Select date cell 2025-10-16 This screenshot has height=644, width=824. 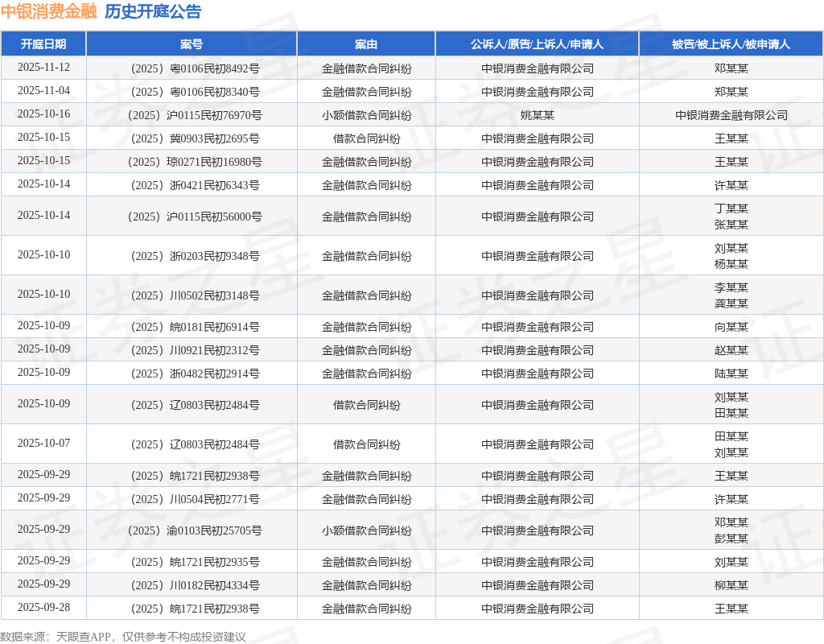click(x=43, y=114)
